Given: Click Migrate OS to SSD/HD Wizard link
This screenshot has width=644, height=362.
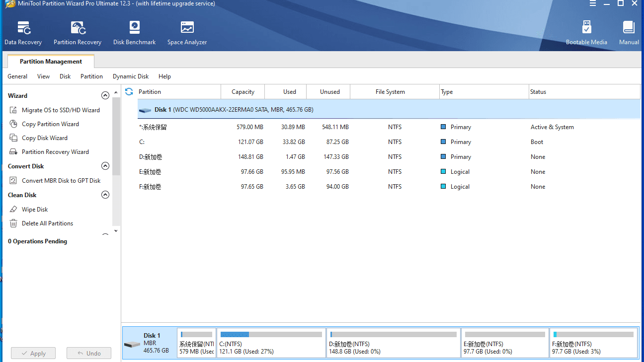Looking at the screenshot, I should [x=61, y=110].
